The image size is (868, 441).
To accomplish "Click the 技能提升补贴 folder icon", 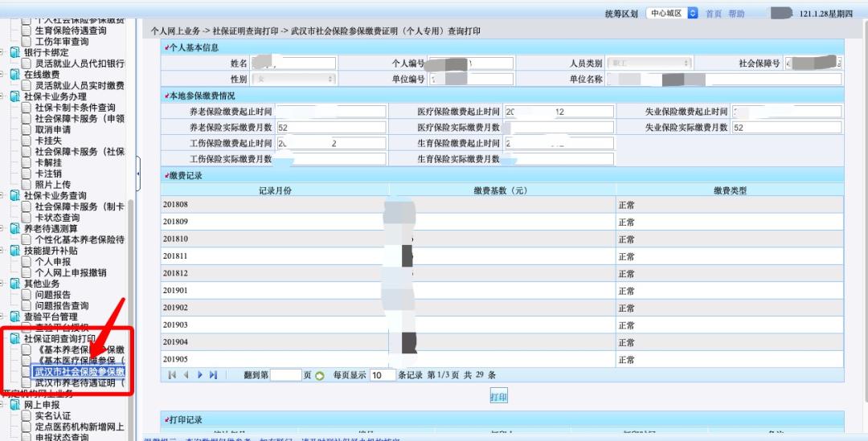I will click(15, 251).
